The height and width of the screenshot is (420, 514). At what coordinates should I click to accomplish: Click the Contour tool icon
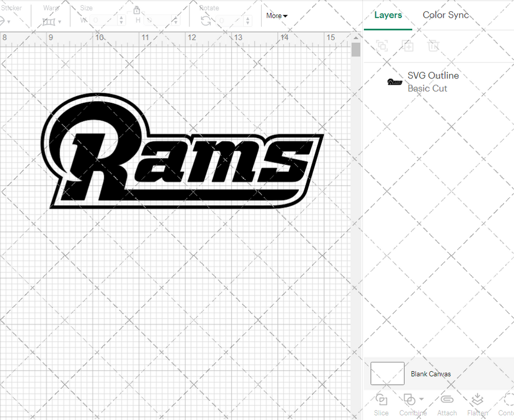coord(506,399)
